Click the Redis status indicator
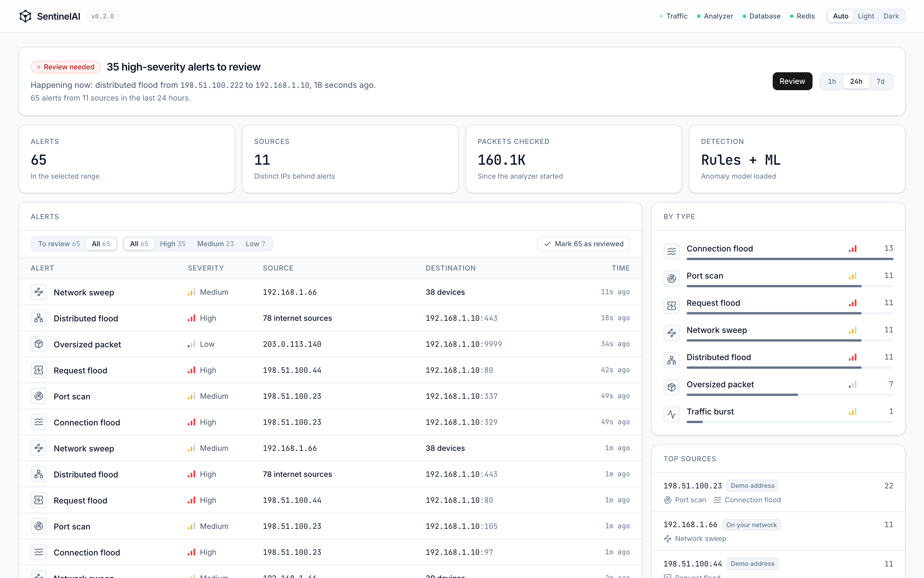 [802, 16]
